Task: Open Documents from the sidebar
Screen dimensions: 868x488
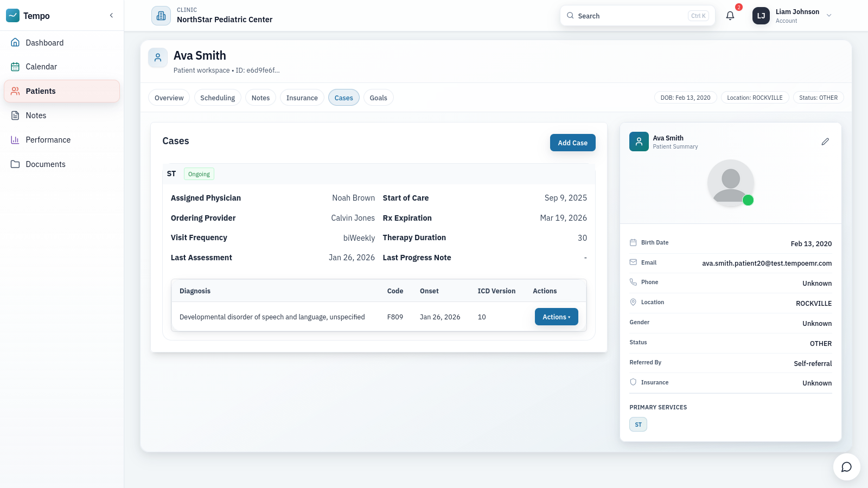Action: (x=62, y=164)
